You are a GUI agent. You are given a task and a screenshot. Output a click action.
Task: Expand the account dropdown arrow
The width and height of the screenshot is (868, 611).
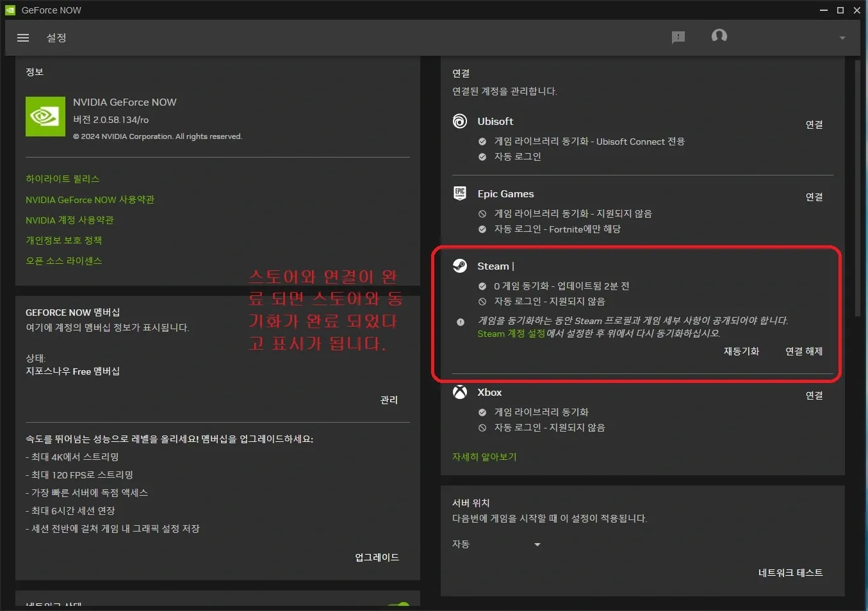842,38
